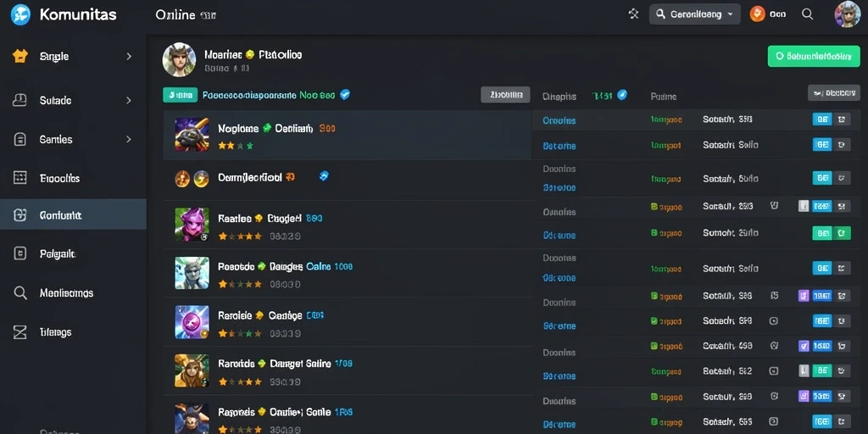
Task: Open the magnifier search icon in header
Action: [807, 14]
